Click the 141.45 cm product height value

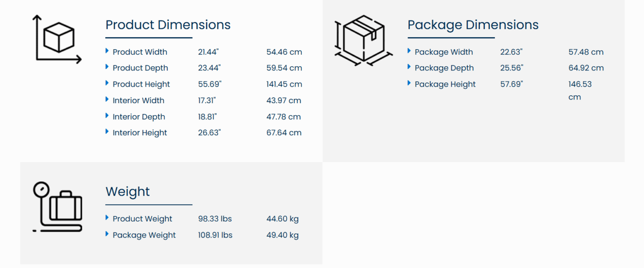(x=284, y=84)
